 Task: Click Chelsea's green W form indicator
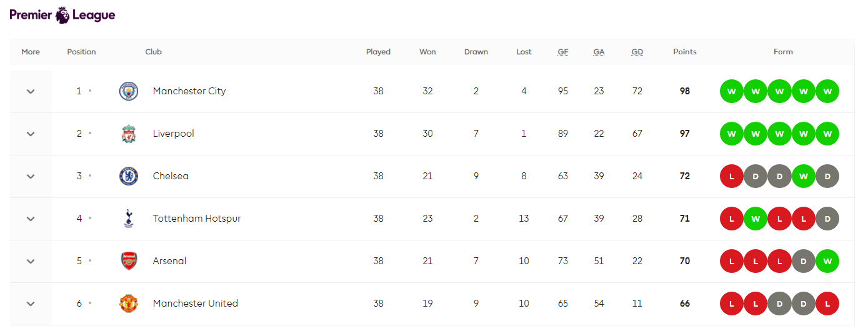[x=804, y=176]
